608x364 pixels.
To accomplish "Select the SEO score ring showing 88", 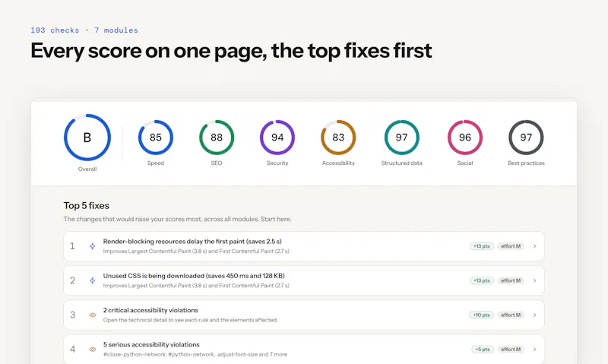I will 217,138.
